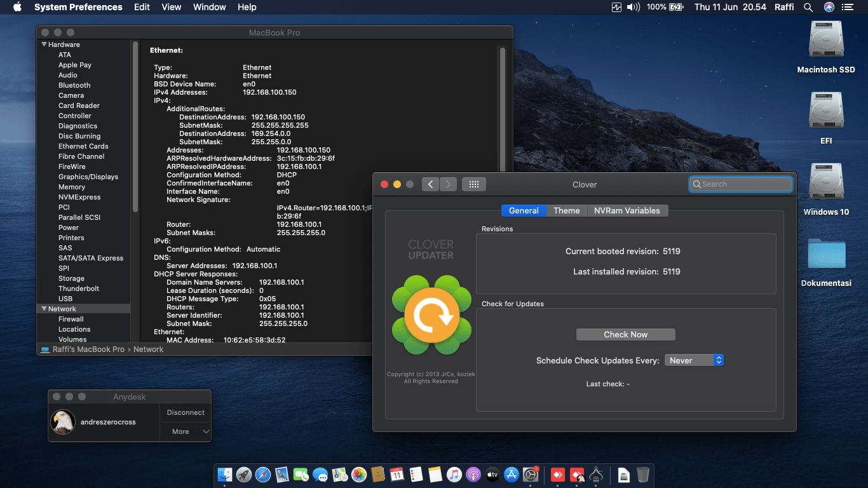
Task: Open Notes from the dock
Action: pos(435,475)
